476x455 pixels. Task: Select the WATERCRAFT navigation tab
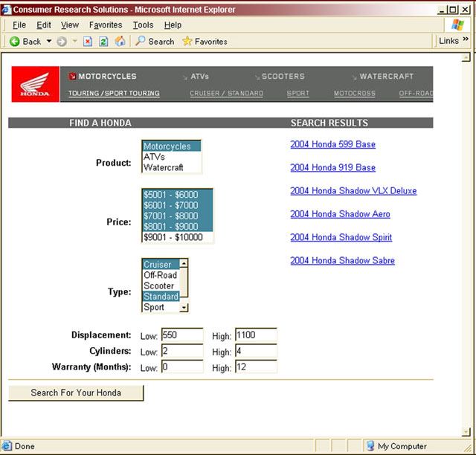coord(383,77)
